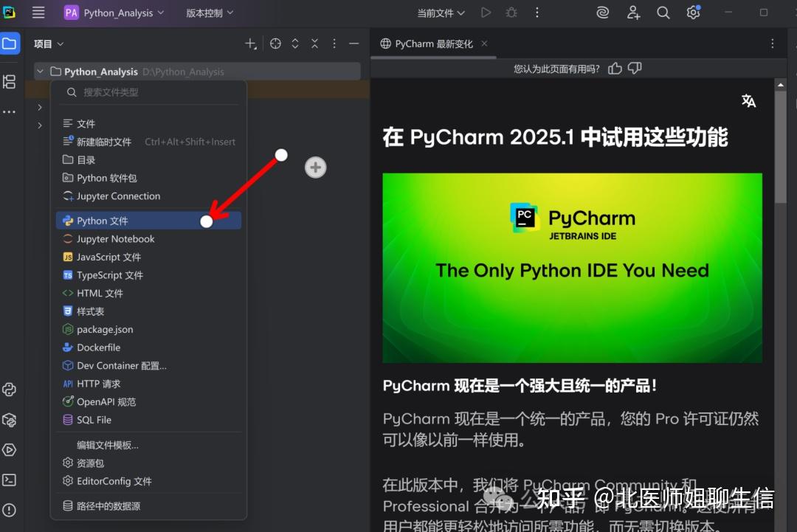Choose 路径中的数据源 entry

(x=148, y=506)
